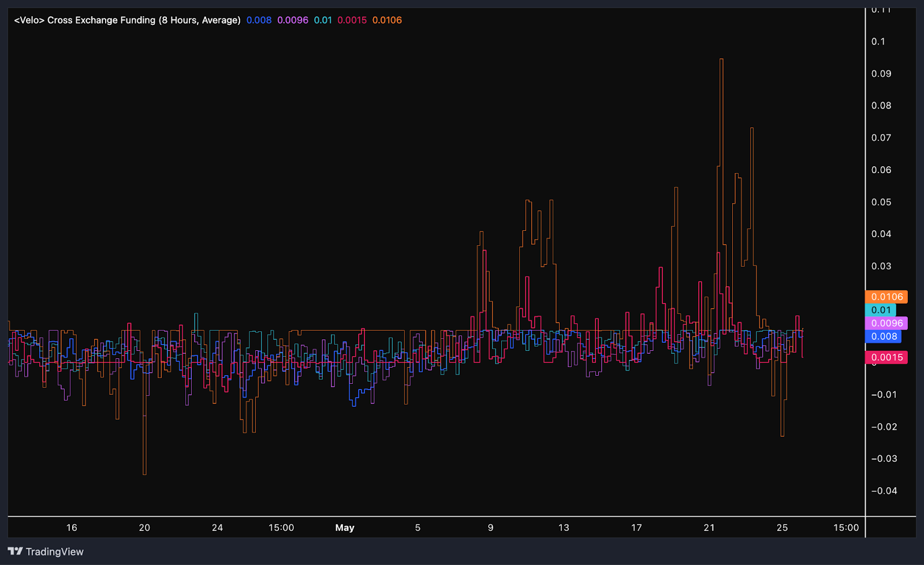The height and width of the screenshot is (565, 924).
Task: Select the red 0.0015 legend value
Action: (352, 20)
